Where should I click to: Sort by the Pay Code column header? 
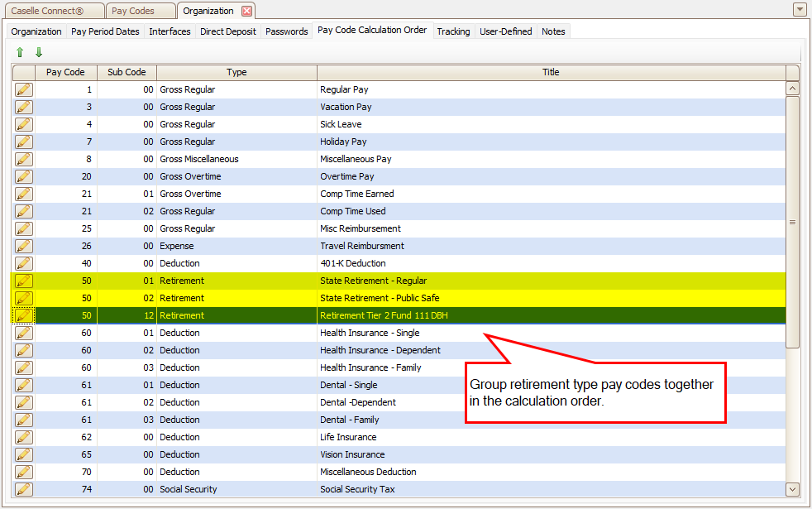65,72
